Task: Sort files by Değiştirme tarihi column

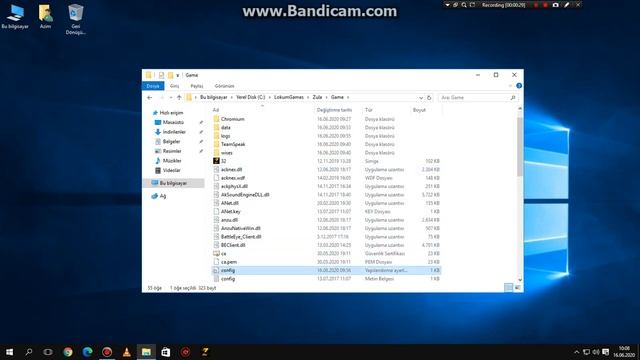Action: click(x=334, y=110)
